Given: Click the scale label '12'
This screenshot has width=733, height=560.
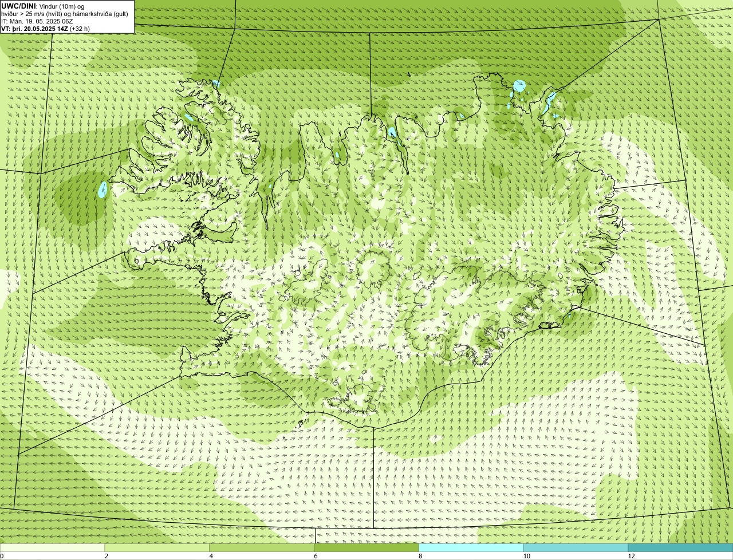Looking at the screenshot, I should [631, 556].
